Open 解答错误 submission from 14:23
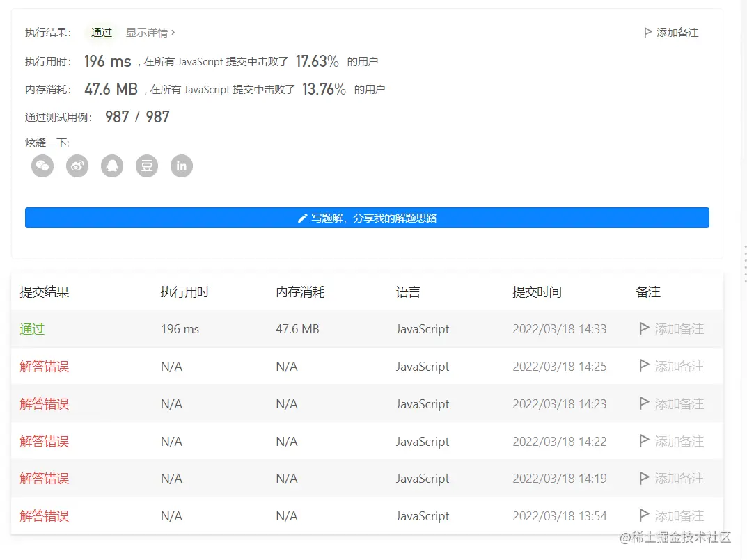This screenshot has height=560, width=747. tap(45, 403)
